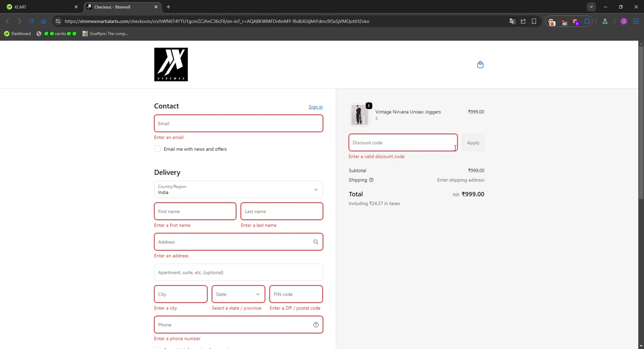This screenshot has height=349, width=644.
Task: Open the carrito bookmark
Action: 57,33
